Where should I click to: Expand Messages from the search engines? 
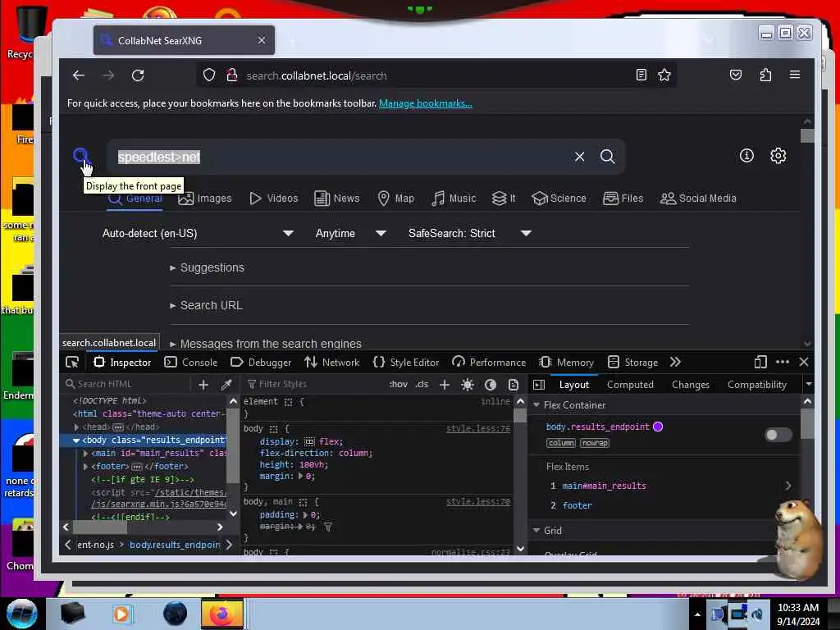pyautogui.click(x=266, y=344)
